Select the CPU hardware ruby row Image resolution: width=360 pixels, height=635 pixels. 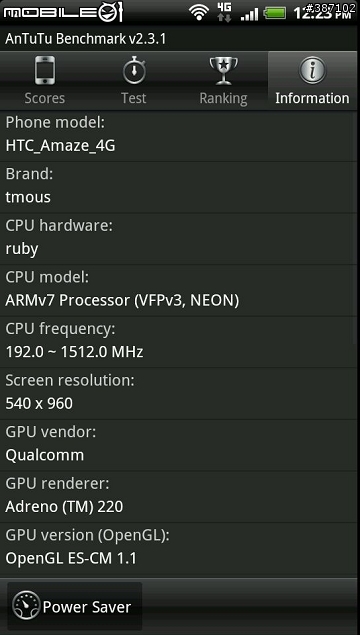pos(180,239)
